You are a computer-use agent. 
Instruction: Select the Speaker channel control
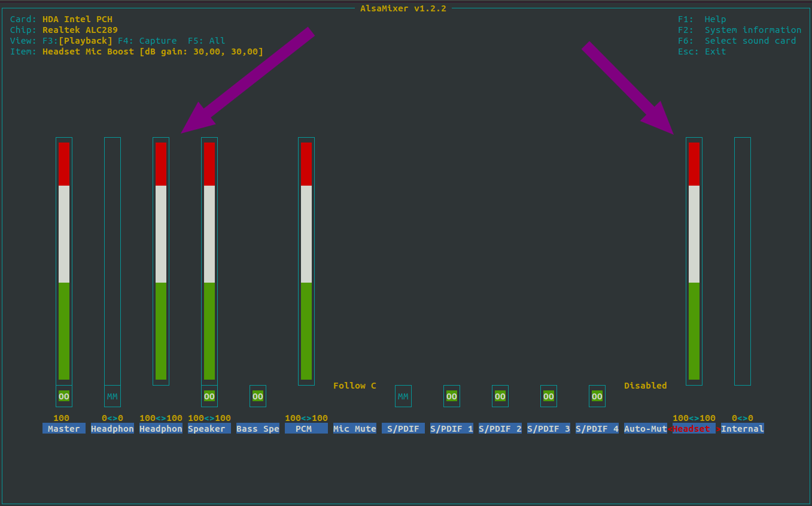point(209,428)
